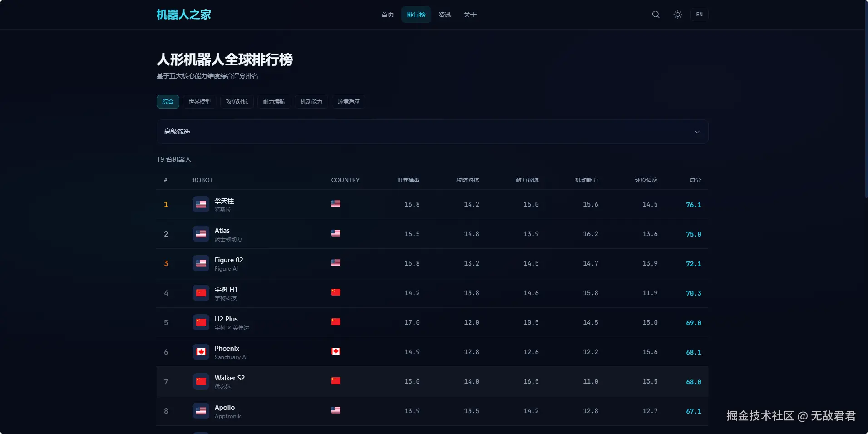
Task: Select the 世界模型 category tab
Action: pos(200,102)
